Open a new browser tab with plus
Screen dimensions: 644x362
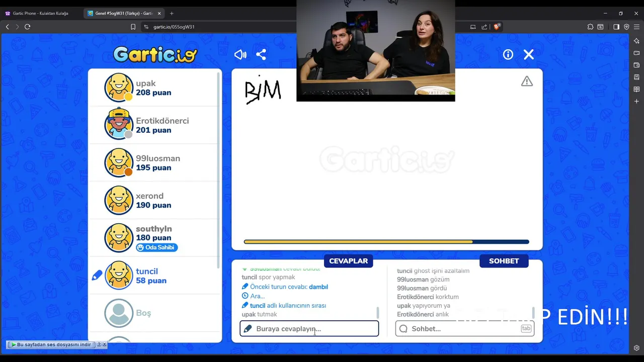pos(172,13)
